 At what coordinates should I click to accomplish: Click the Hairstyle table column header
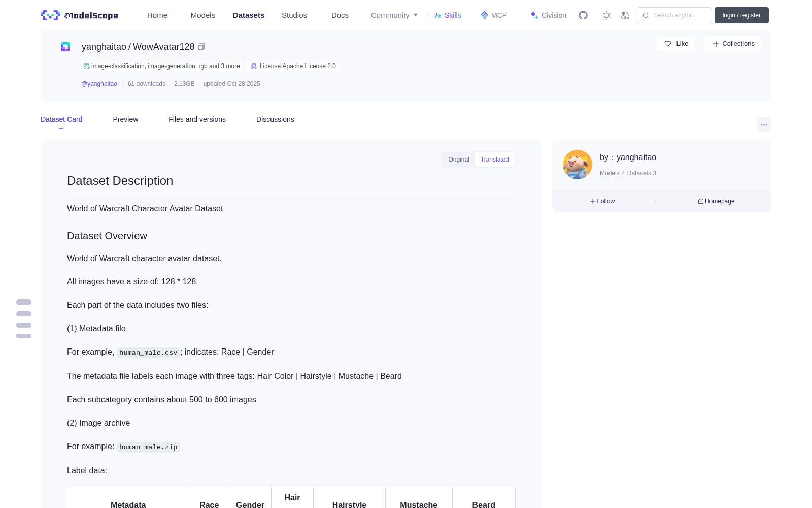click(x=349, y=504)
